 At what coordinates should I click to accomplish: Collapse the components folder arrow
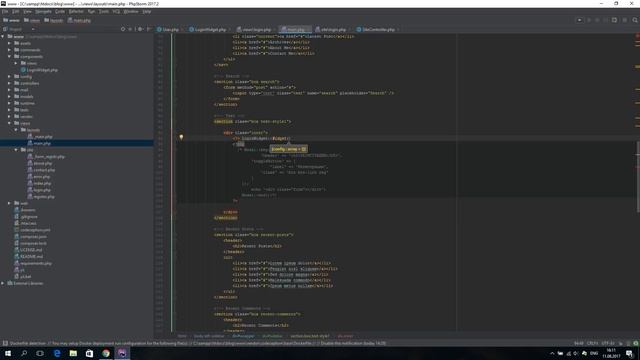[x=9, y=56]
